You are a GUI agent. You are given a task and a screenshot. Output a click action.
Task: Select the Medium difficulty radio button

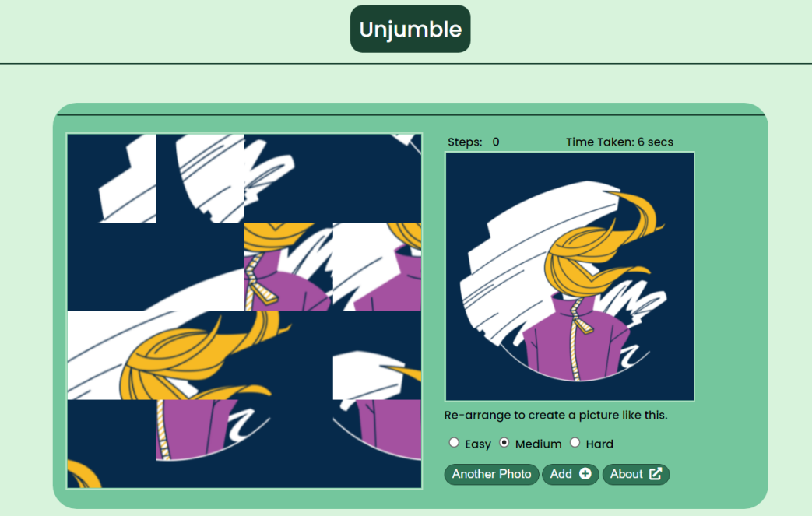pyautogui.click(x=504, y=443)
